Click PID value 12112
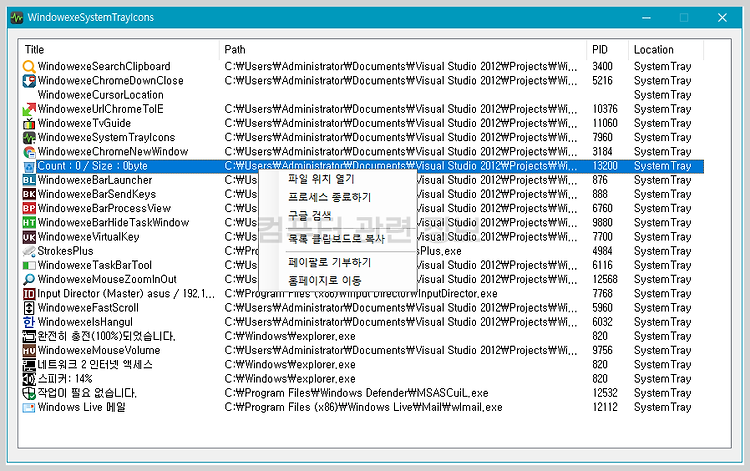The image size is (750, 471). (x=605, y=407)
